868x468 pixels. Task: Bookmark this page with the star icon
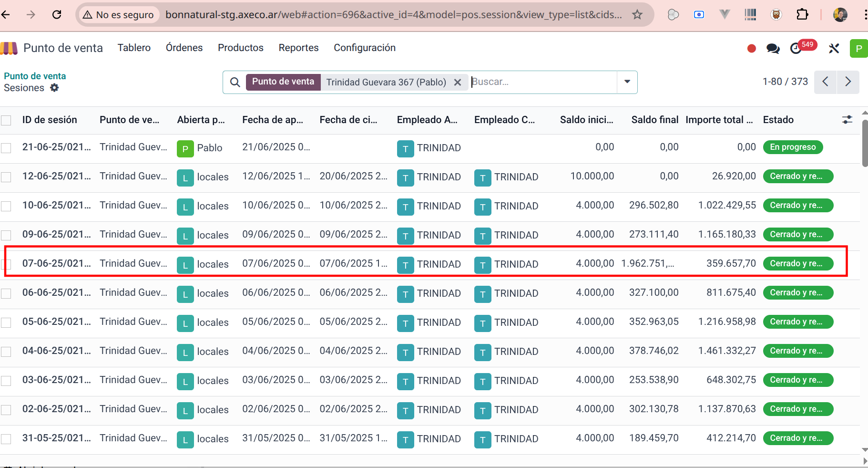pos(637,15)
